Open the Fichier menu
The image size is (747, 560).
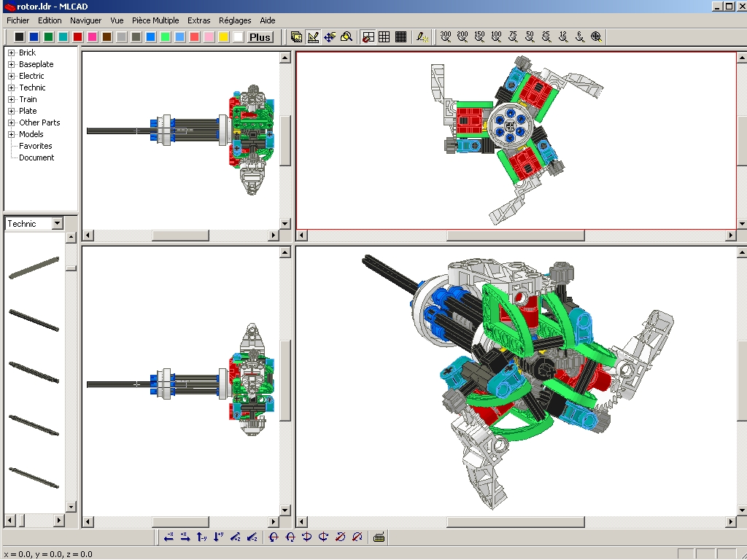[x=18, y=20]
